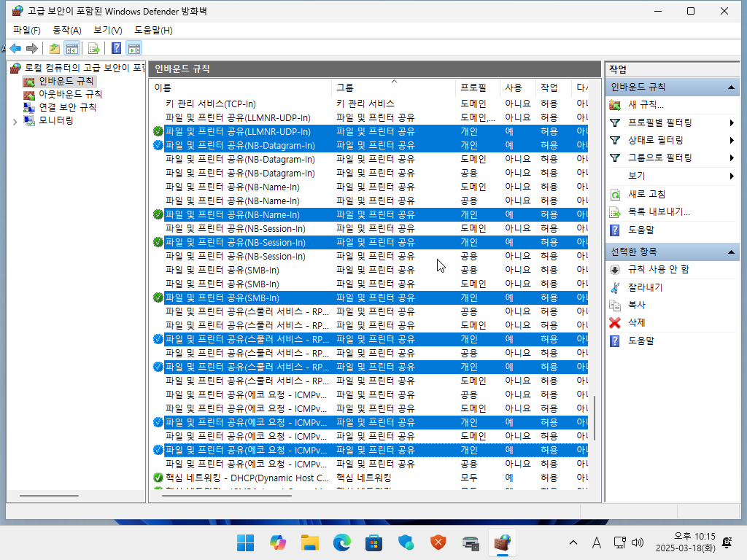Collapse the 선택한 항목 actions section
The height and width of the screenshot is (560, 747).
tap(731, 252)
